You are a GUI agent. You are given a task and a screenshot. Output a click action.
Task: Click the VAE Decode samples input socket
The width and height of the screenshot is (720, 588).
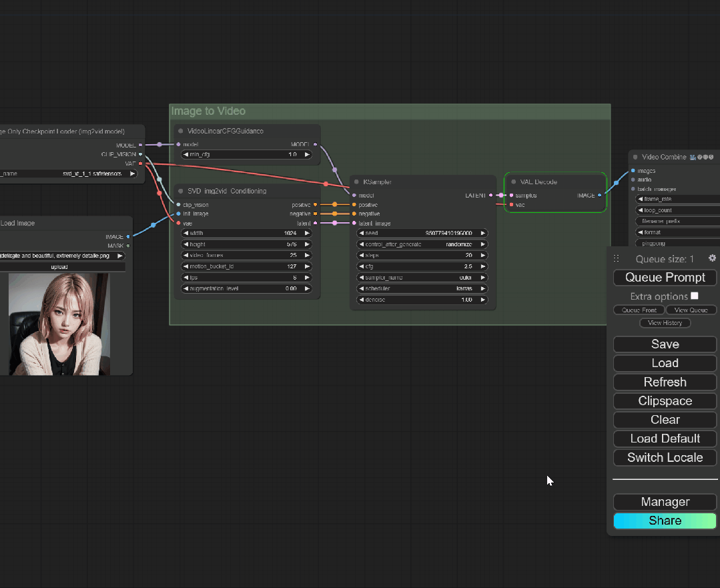[x=512, y=196]
